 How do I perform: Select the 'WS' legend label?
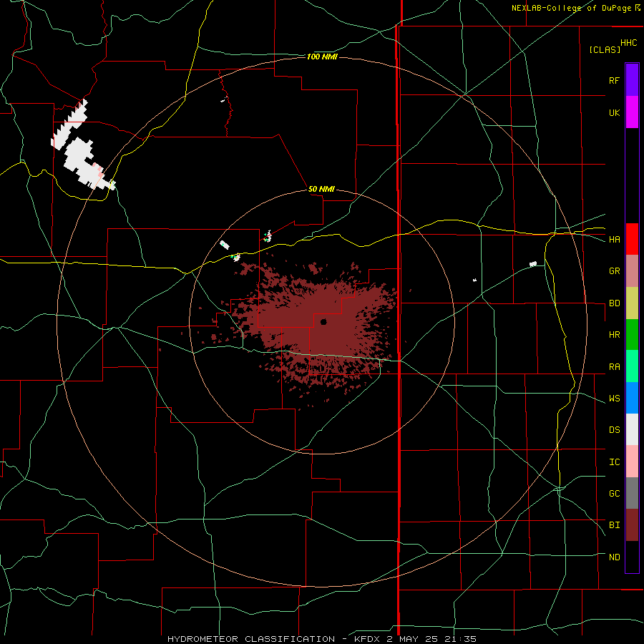pyautogui.click(x=614, y=399)
